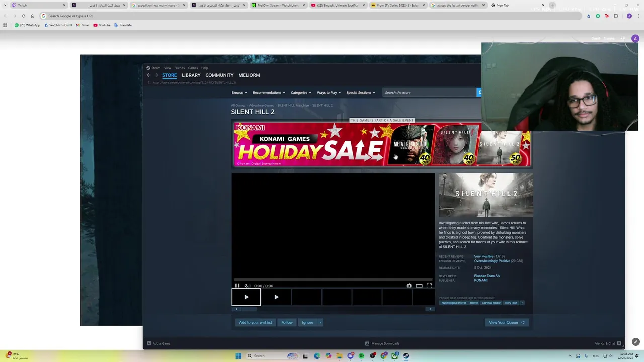This screenshot has width=644, height=362.
Task: Open the Bloober Team SA developer link
Action: click(487, 276)
